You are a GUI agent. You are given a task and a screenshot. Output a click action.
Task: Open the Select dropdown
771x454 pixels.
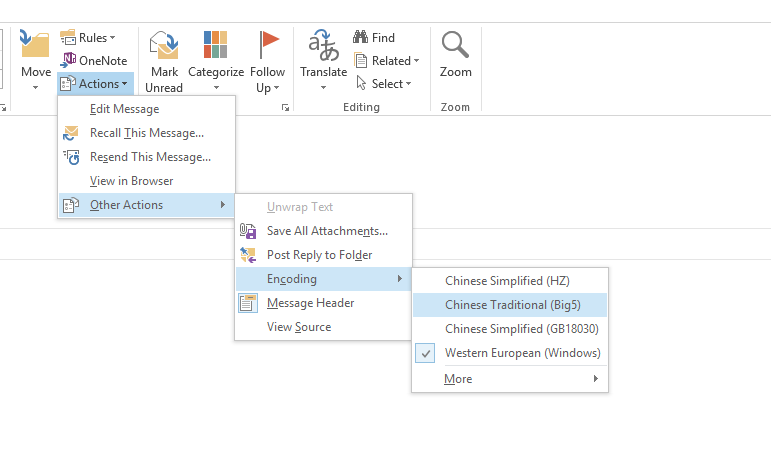[x=383, y=84]
